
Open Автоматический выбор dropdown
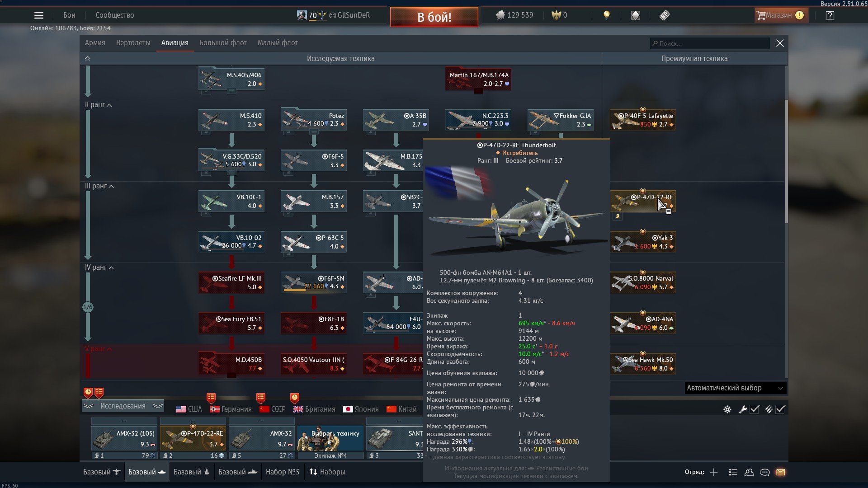pyautogui.click(x=735, y=388)
